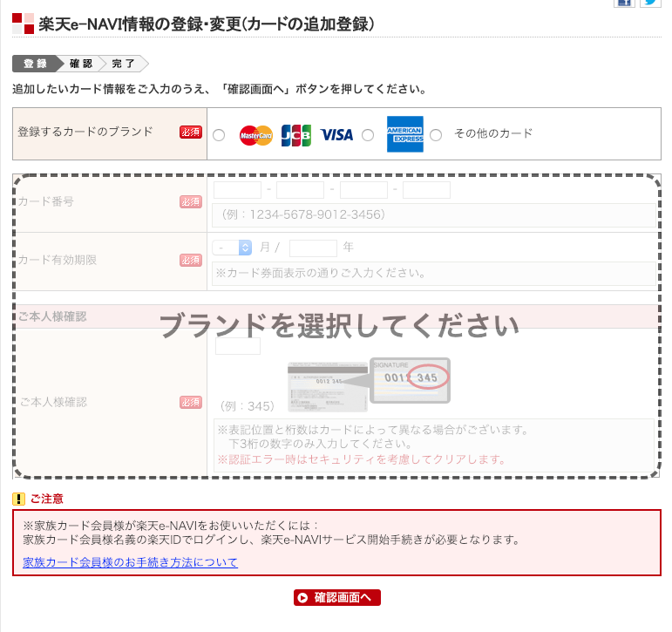Click the JCB logo
This screenshot has width=672, height=632.
[296, 135]
